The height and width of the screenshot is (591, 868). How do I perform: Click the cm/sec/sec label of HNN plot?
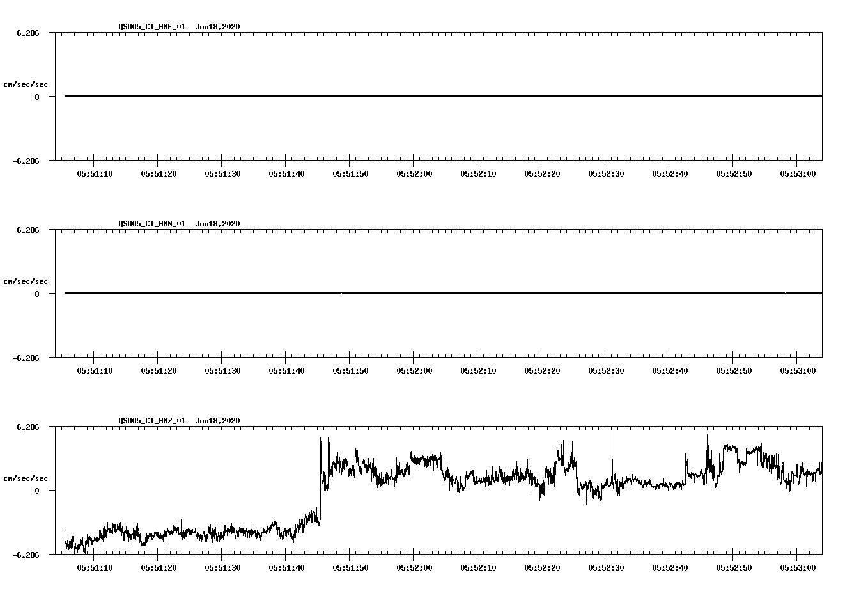point(26,281)
